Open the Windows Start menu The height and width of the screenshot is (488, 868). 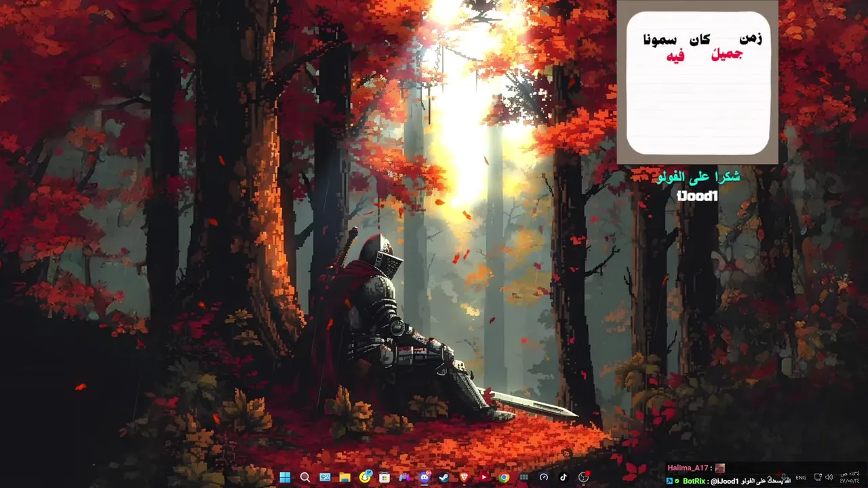click(285, 477)
